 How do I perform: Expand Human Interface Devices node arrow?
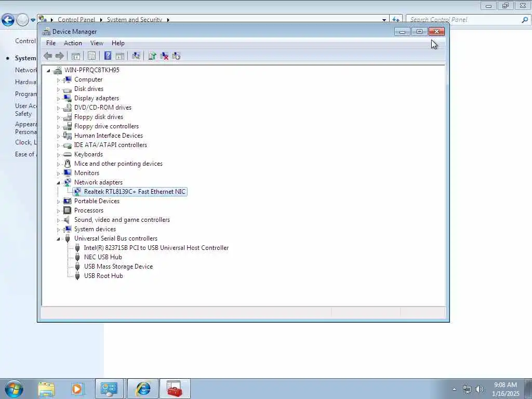[x=58, y=136]
